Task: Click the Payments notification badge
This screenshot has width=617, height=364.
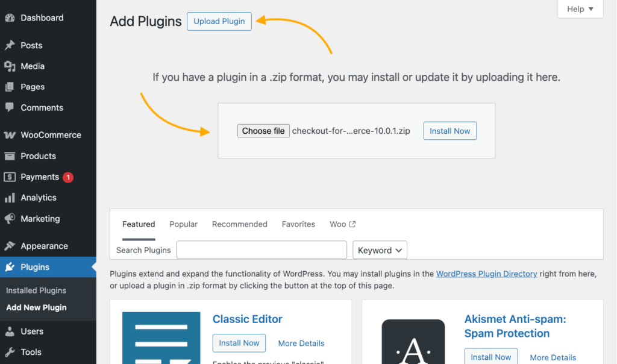Action: [x=68, y=177]
